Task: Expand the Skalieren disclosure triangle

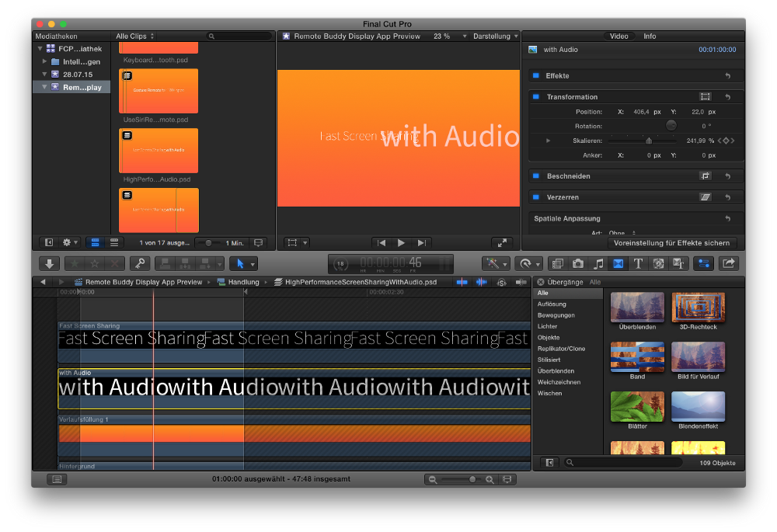Action: [548, 141]
